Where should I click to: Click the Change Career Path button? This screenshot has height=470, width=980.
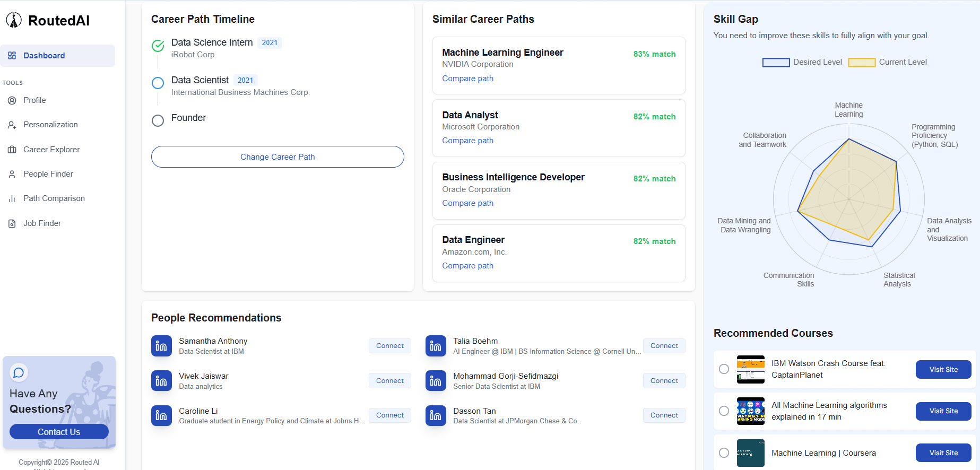(277, 157)
